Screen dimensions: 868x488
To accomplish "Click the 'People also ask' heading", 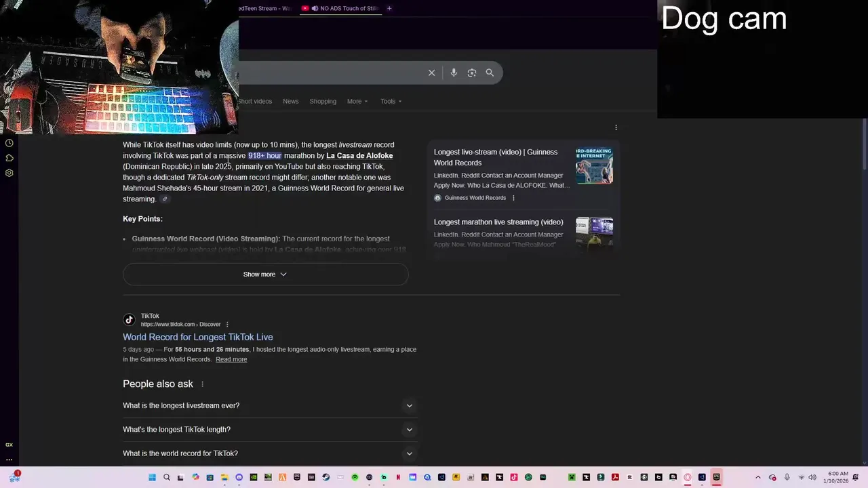I will point(158,384).
